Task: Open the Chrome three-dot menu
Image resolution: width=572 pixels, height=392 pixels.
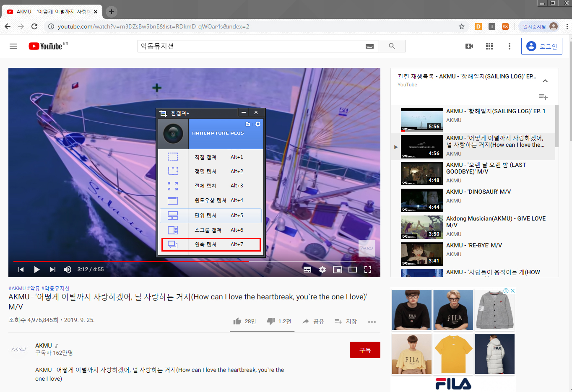Action: coord(567,26)
